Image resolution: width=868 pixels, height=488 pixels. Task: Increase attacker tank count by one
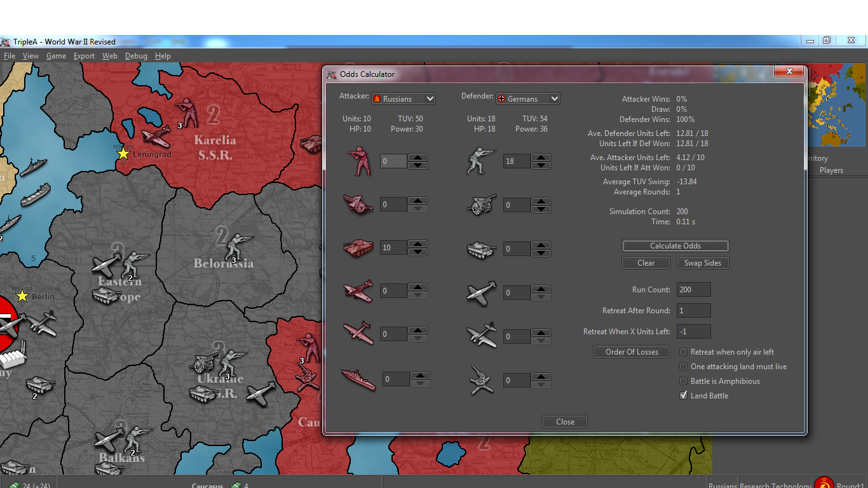417,244
